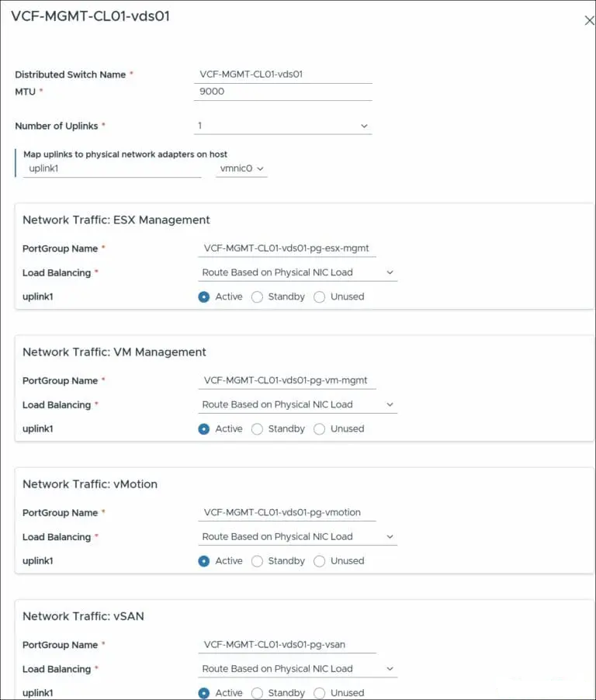Open VM Management Load Balancing dropdown
The image size is (596, 700).
click(x=298, y=404)
